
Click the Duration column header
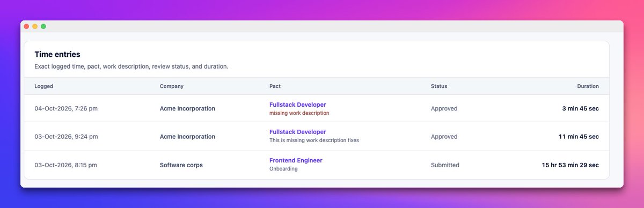(x=588, y=86)
